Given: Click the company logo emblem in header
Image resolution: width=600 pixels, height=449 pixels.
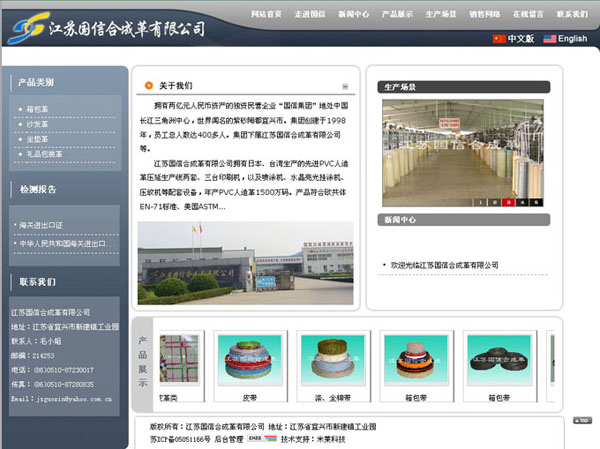Looking at the screenshot, I should [29, 28].
